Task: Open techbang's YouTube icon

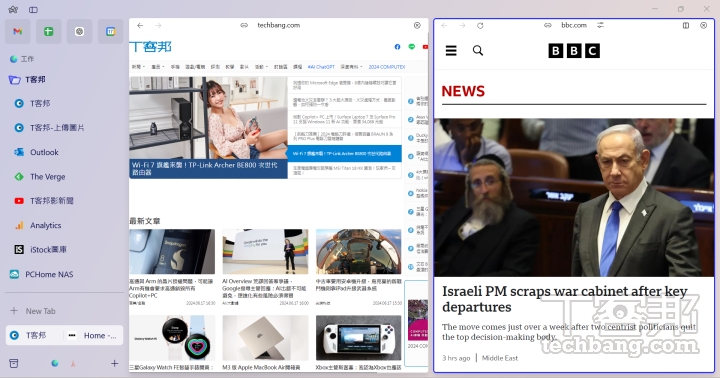Action: [x=425, y=47]
